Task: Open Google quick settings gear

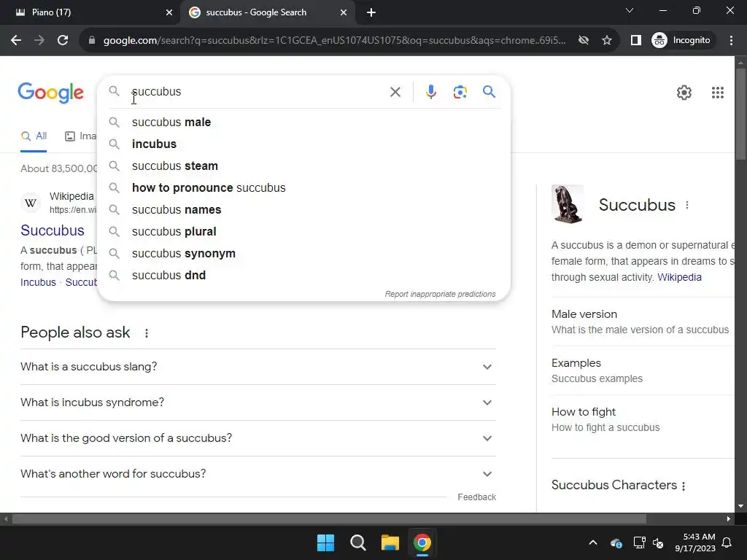Action: tap(684, 93)
